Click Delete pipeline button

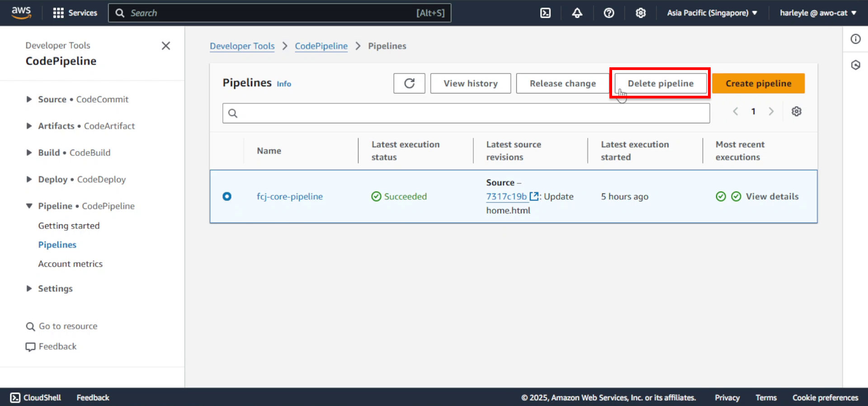click(660, 84)
